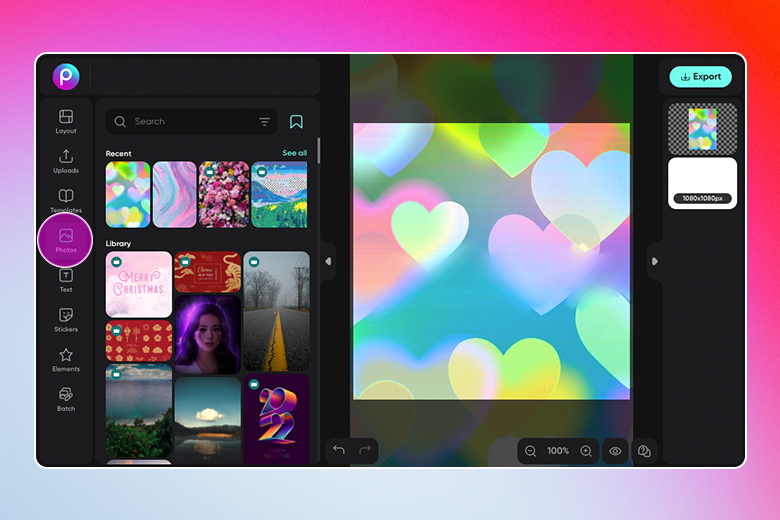Select the Text tool
Image resolution: width=780 pixels, height=520 pixels.
pos(66,281)
